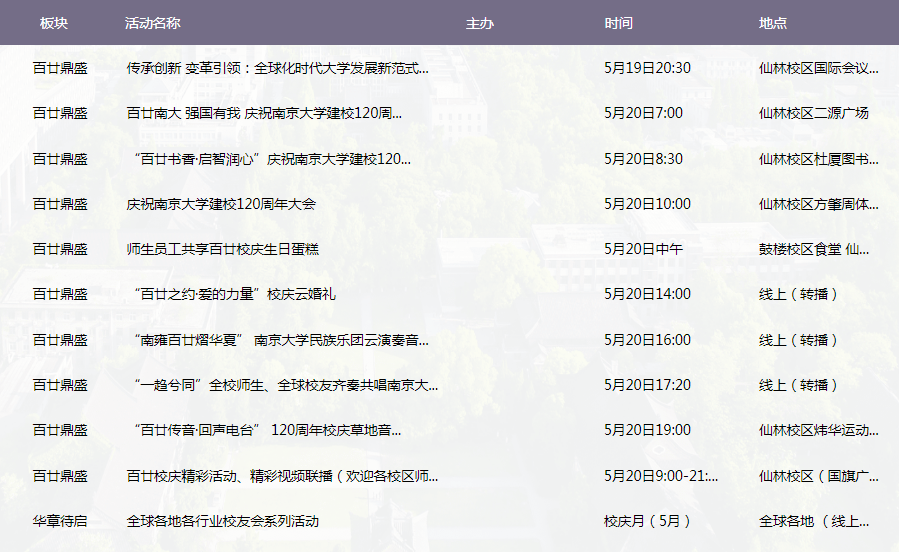Click the 5月19日20:30 time cell
The width and height of the screenshot is (899, 552).
(647, 69)
